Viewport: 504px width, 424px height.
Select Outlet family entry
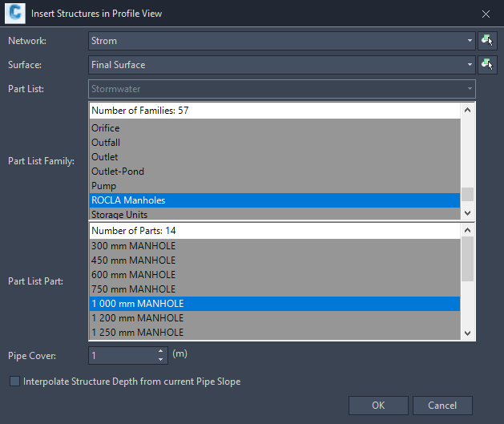pyautogui.click(x=275, y=157)
